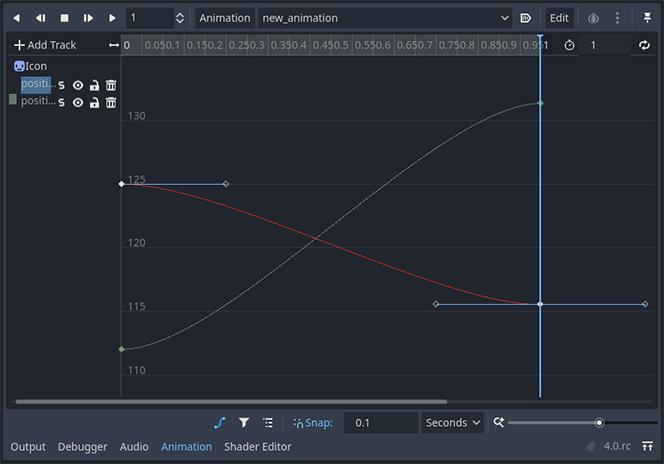The height and width of the screenshot is (464, 664).
Task: Open the Debugger bottom panel tab
Action: [83, 447]
